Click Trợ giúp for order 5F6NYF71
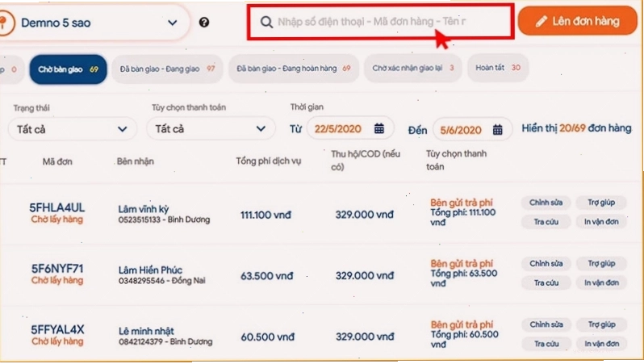 (601, 263)
